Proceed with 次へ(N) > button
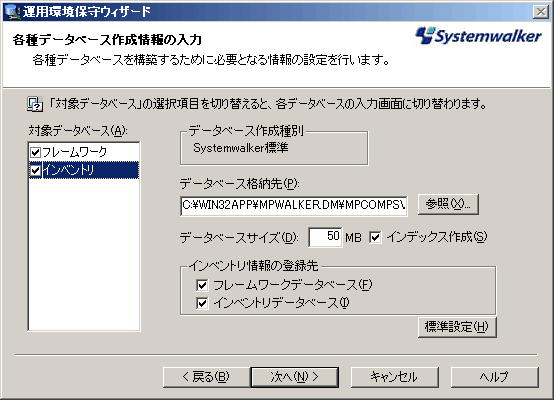The image size is (554, 400). coord(295,377)
